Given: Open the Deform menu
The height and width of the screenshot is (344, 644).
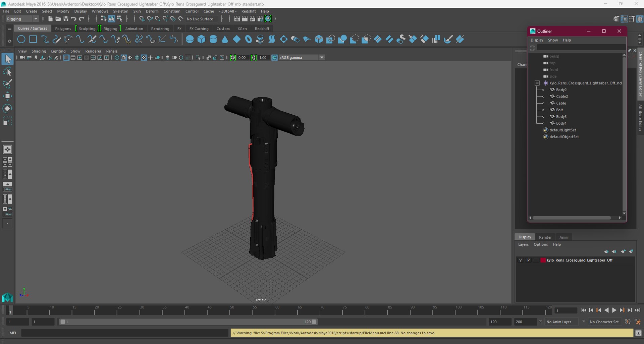Looking at the screenshot, I should pos(152,11).
